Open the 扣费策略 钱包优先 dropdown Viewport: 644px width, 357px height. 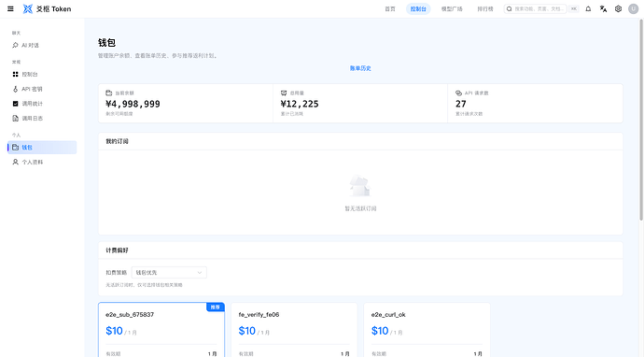169,272
